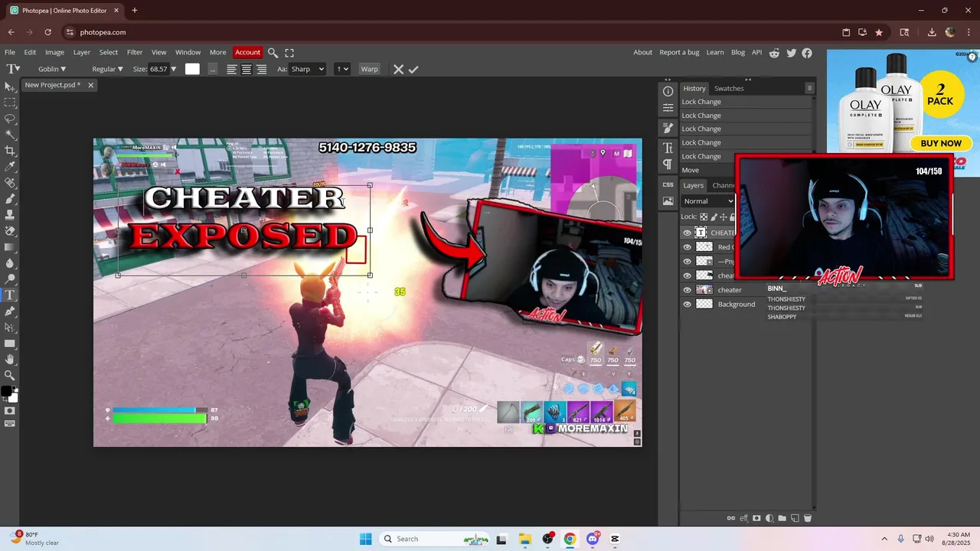Set text alignment to left
980x551 pixels.
tap(231, 69)
